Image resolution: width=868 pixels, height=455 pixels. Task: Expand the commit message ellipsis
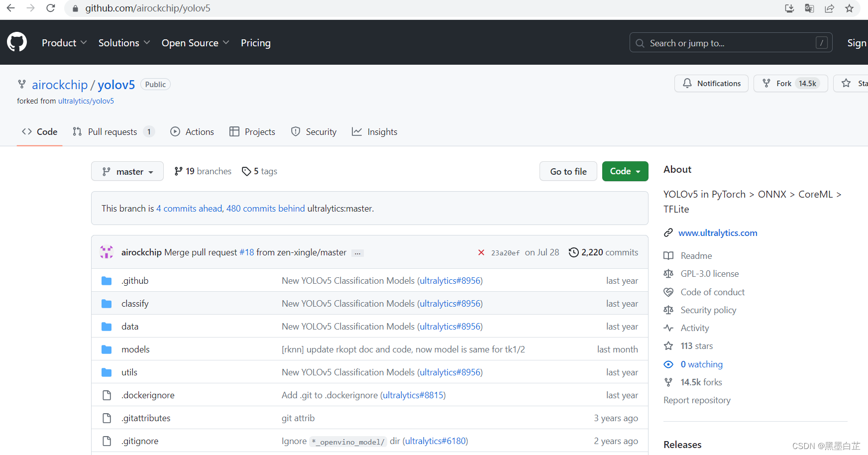[x=357, y=253]
